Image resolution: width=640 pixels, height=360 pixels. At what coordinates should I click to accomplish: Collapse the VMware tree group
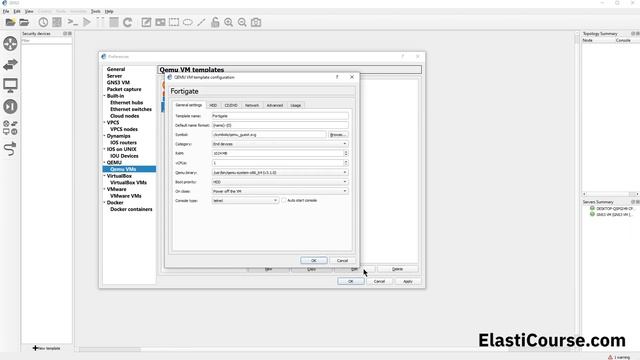tap(104, 189)
